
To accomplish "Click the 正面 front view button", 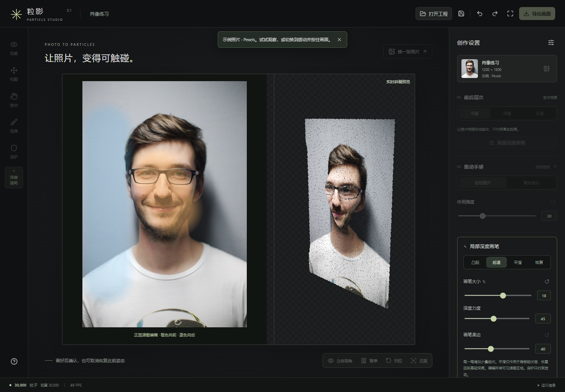I will [x=419, y=361].
